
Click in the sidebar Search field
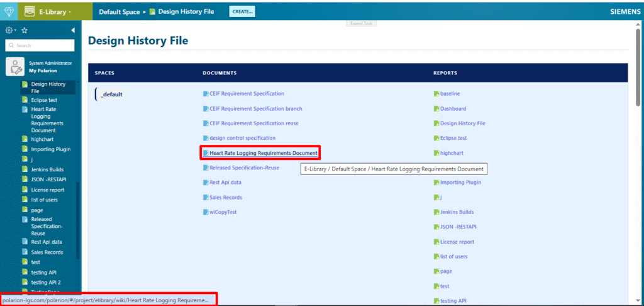[44, 45]
